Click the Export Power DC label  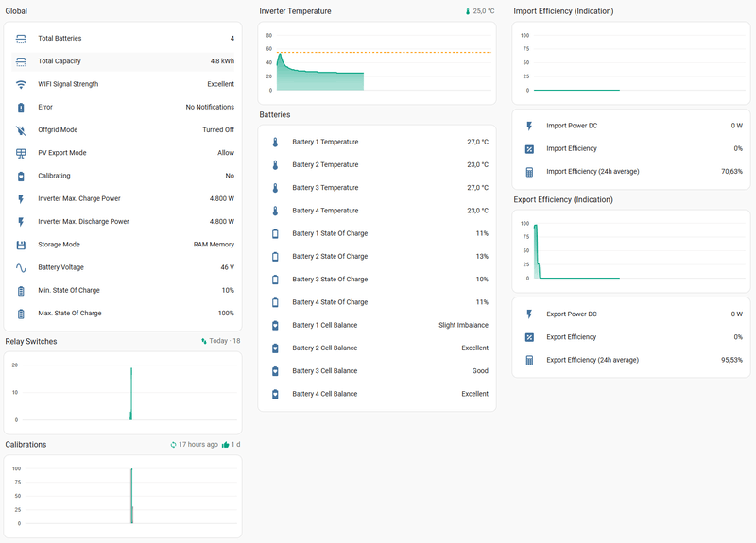point(572,314)
